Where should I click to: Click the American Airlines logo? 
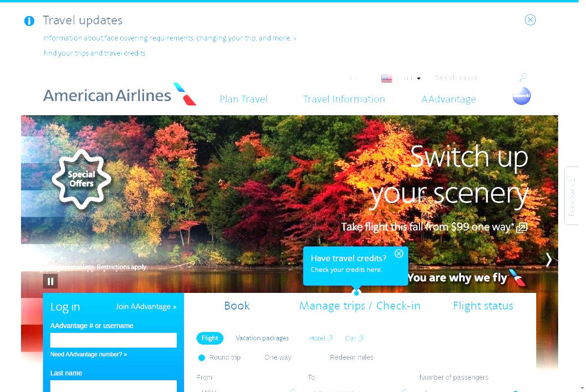pos(120,94)
